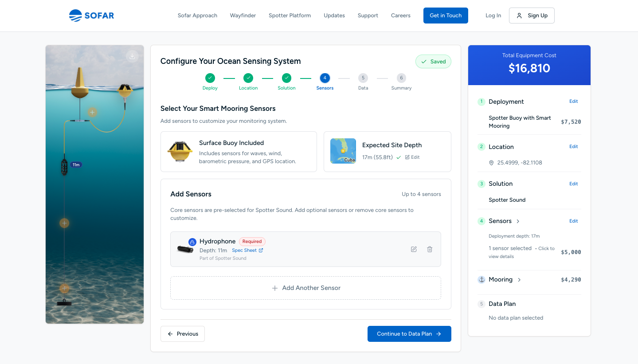Click the lock icon on the Hydrophone sensor
This screenshot has height=364, width=638.
click(192, 242)
